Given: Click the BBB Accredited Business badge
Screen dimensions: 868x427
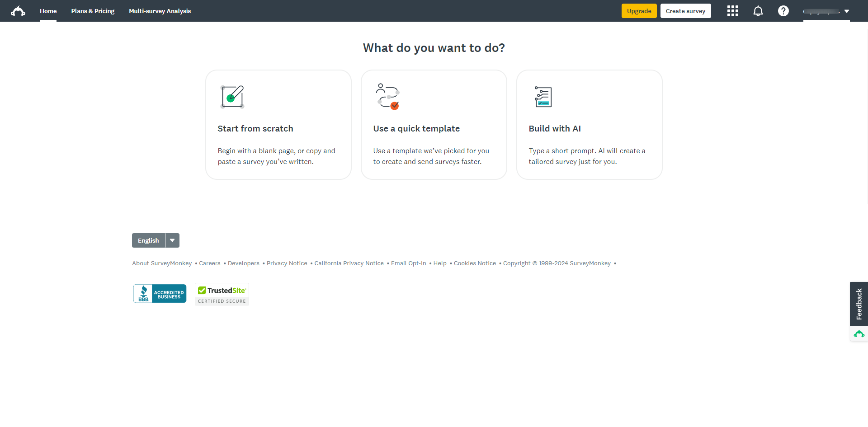Looking at the screenshot, I should point(160,294).
